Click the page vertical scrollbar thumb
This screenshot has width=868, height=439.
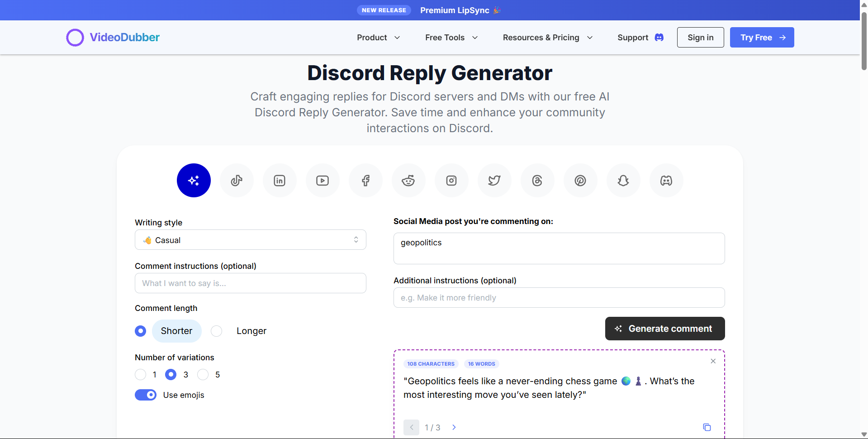(x=864, y=41)
